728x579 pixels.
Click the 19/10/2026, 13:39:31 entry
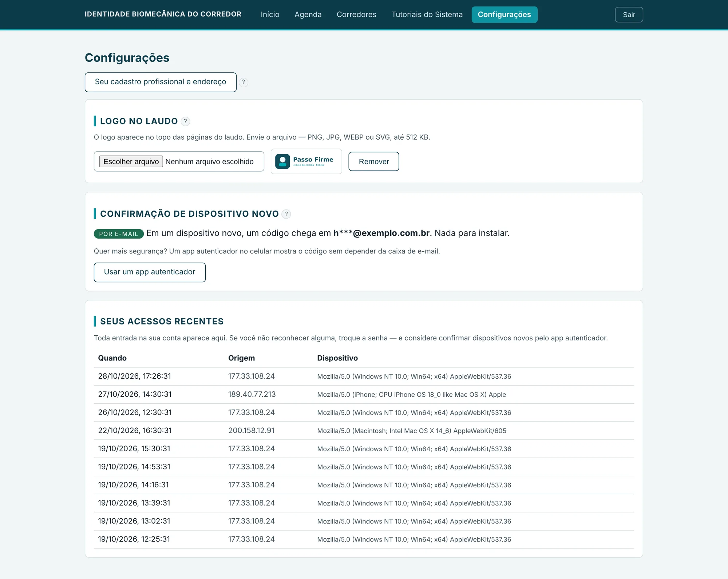click(x=364, y=503)
